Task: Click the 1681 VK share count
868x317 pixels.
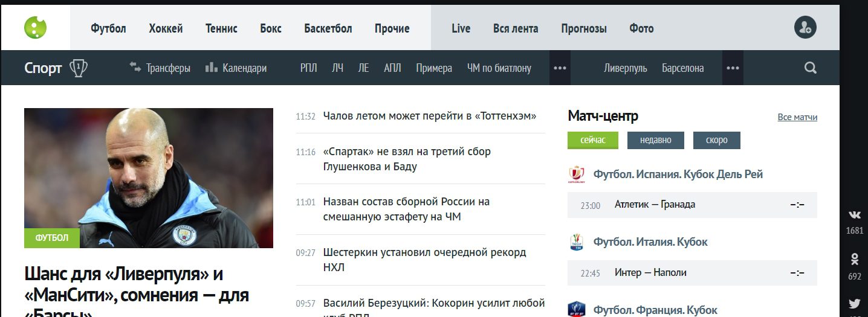Action: coord(855,231)
